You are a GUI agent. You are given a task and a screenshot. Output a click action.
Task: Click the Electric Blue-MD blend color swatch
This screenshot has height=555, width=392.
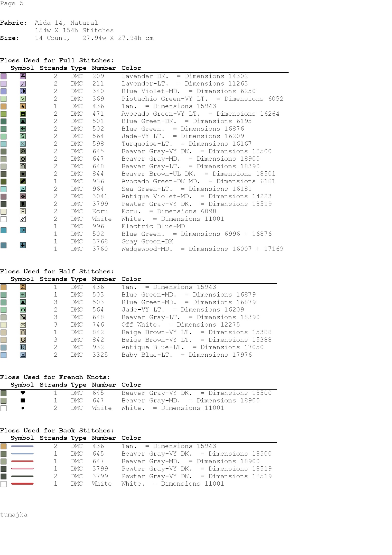tap(4, 230)
